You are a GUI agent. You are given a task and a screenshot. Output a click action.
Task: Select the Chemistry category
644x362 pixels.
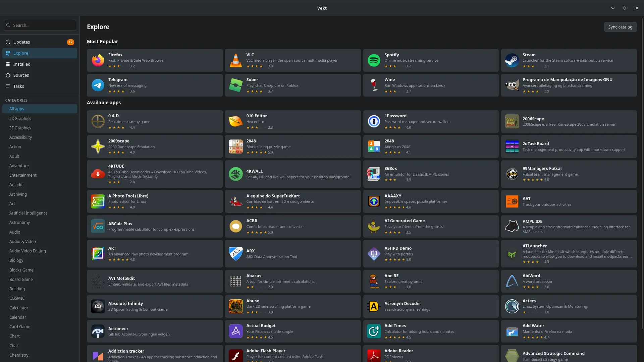tap(40, 355)
